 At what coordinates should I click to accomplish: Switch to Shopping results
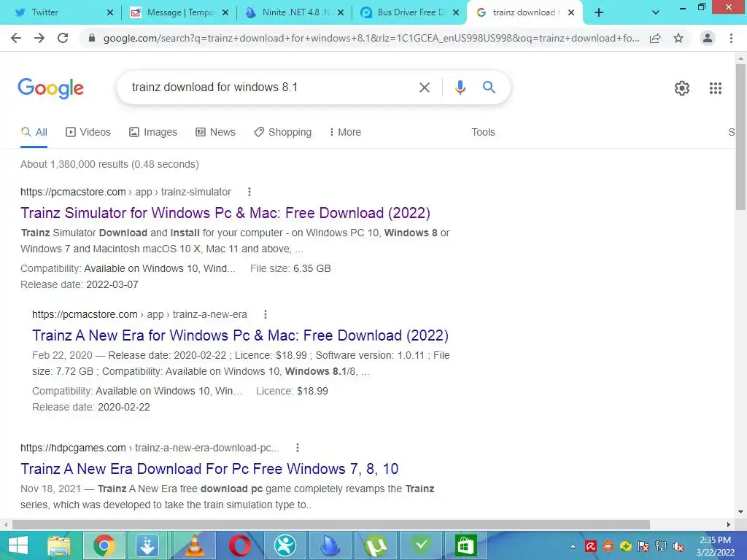(282, 132)
